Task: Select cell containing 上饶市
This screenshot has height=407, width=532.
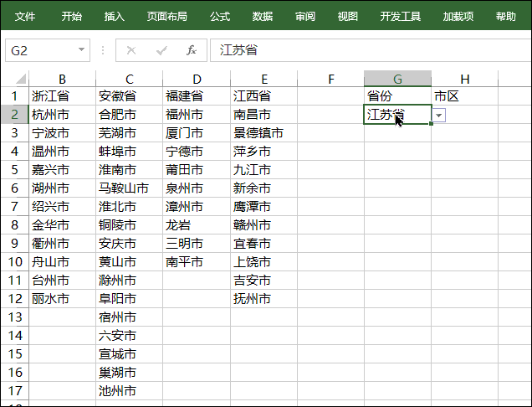Action: coord(264,262)
